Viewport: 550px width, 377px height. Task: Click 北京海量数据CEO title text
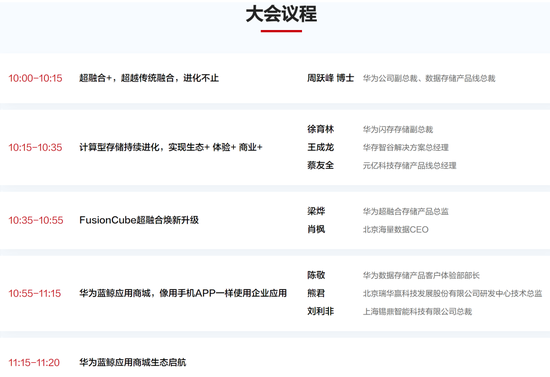[x=396, y=230]
